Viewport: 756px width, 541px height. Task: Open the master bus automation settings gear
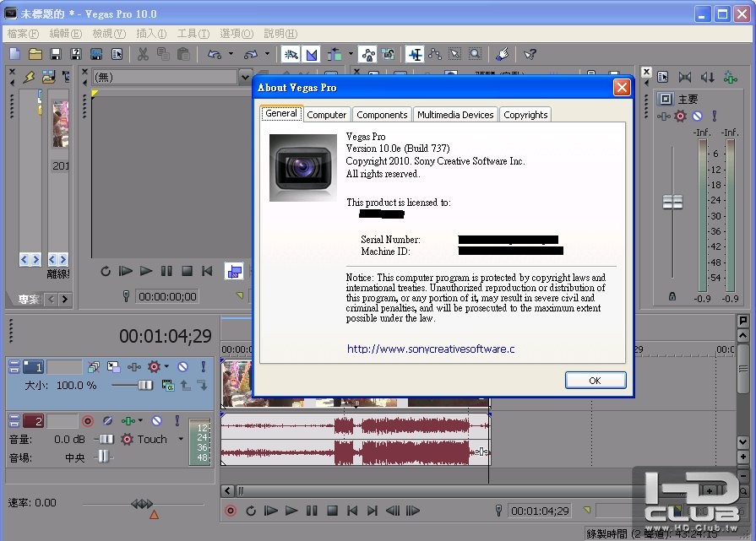[680, 116]
